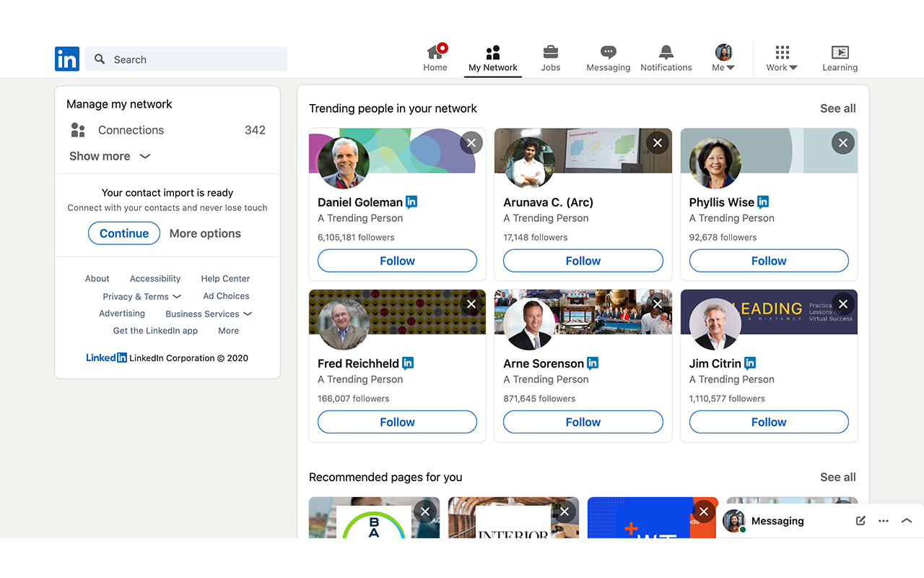Dismiss the first recommended page card
Viewport: 924px width, 578px height.
point(425,511)
